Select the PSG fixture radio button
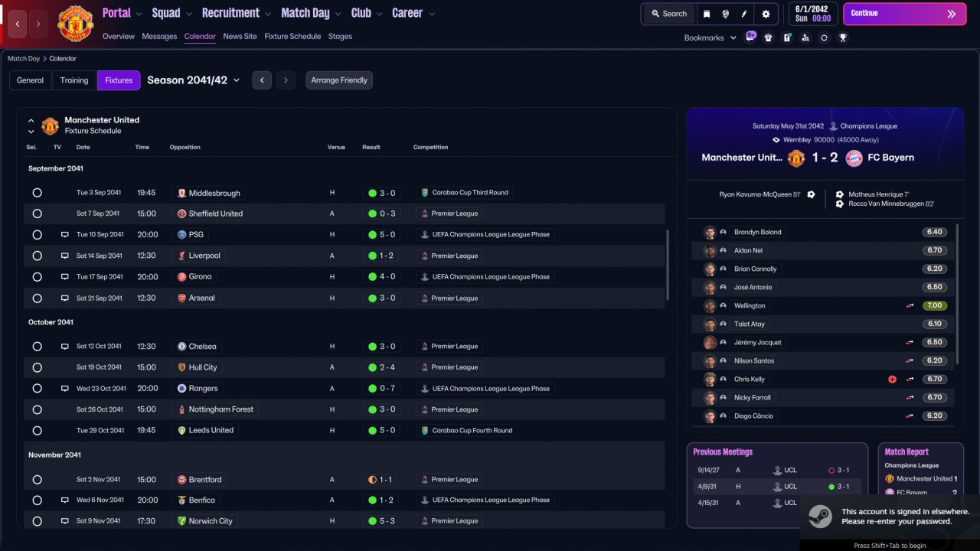 [x=37, y=235]
